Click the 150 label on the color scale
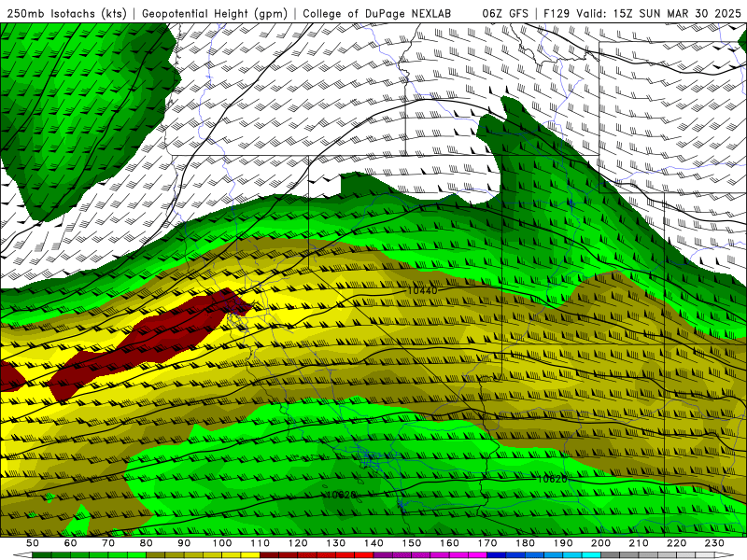Screen dimensions: 747x560 click(412, 543)
